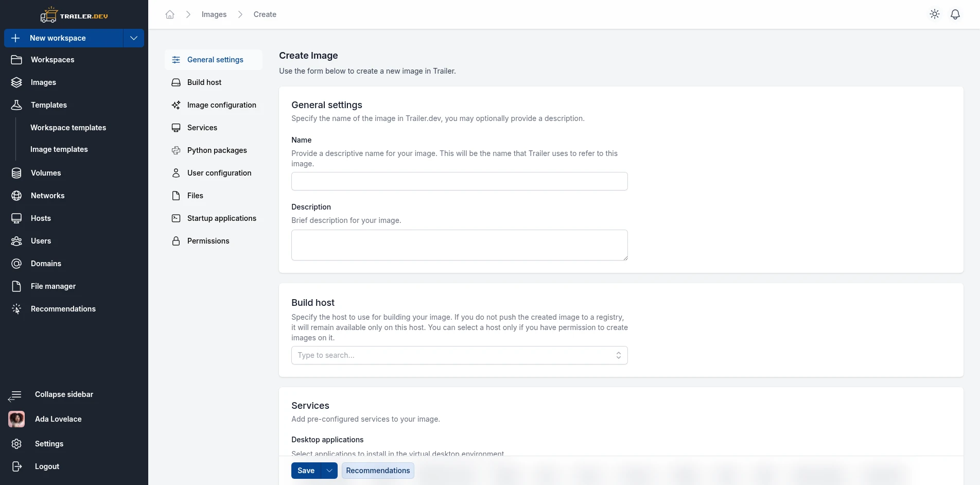Click the Networks globe icon
Image resolution: width=980 pixels, height=485 pixels.
pyautogui.click(x=16, y=196)
